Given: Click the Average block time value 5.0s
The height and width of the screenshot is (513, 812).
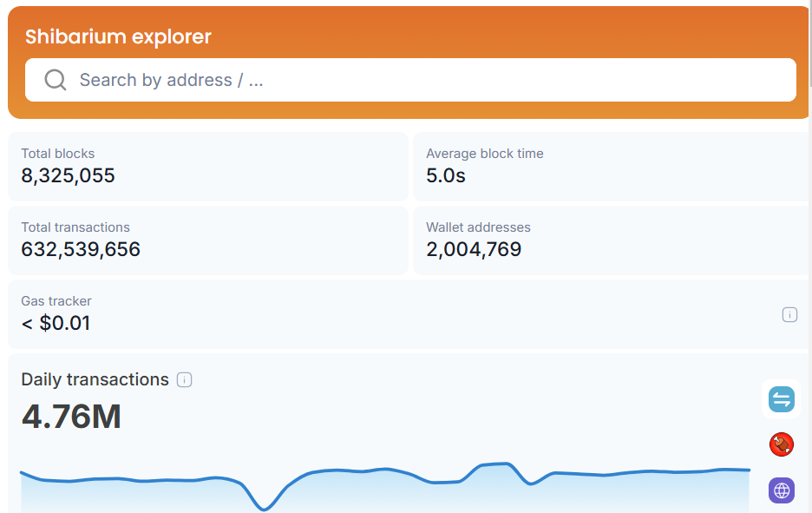Looking at the screenshot, I should click(445, 175).
